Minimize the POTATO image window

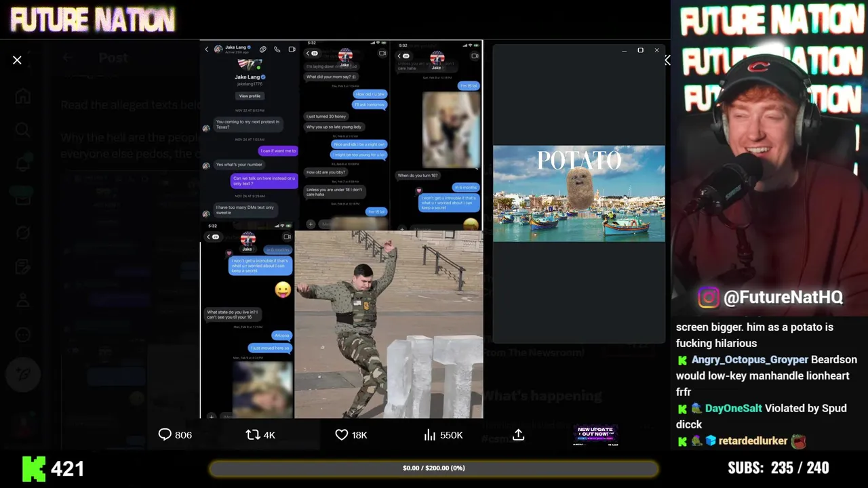coord(624,50)
